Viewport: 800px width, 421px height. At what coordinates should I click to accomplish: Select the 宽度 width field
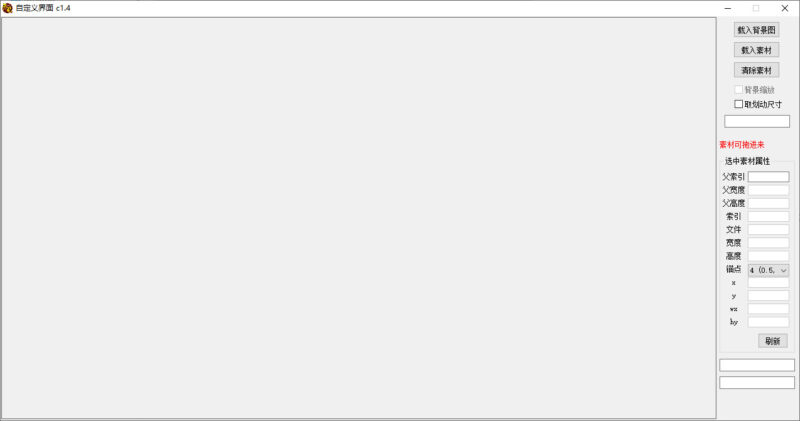click(x=768, y=243)
